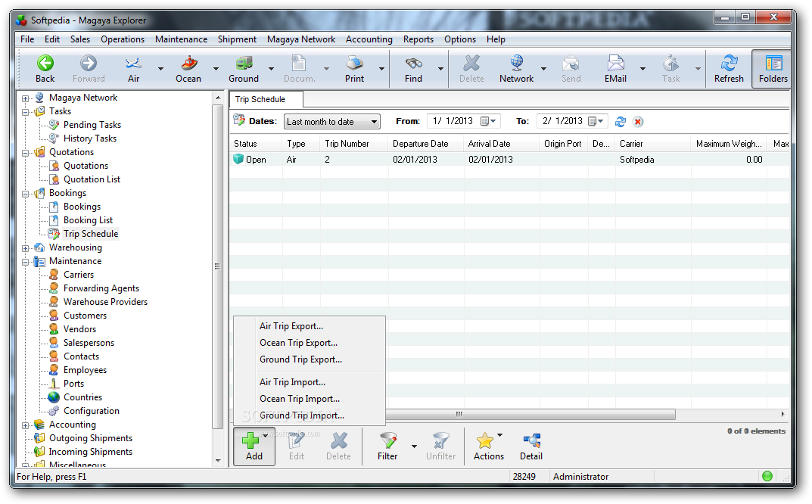Collapse the Maintenance tree node
The width and height of the screenshot is (812, 504).
[x=25, y=262]
